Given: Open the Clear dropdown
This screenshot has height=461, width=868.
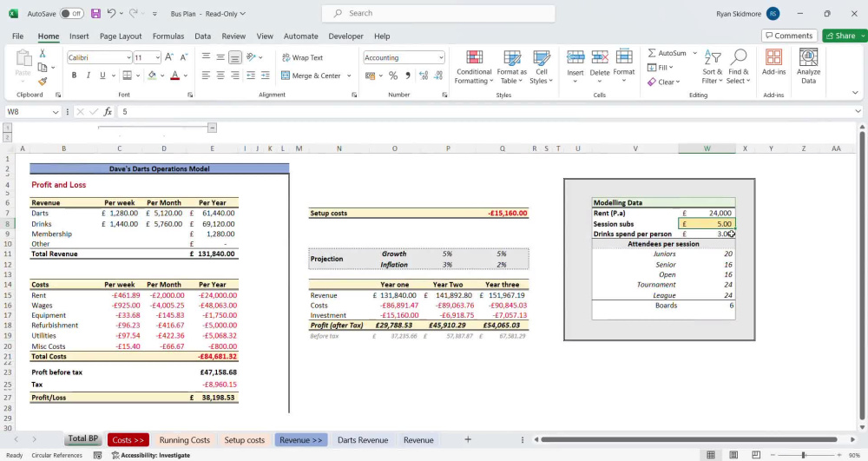Looking at the screenshot, I should (x=663, y=82).
